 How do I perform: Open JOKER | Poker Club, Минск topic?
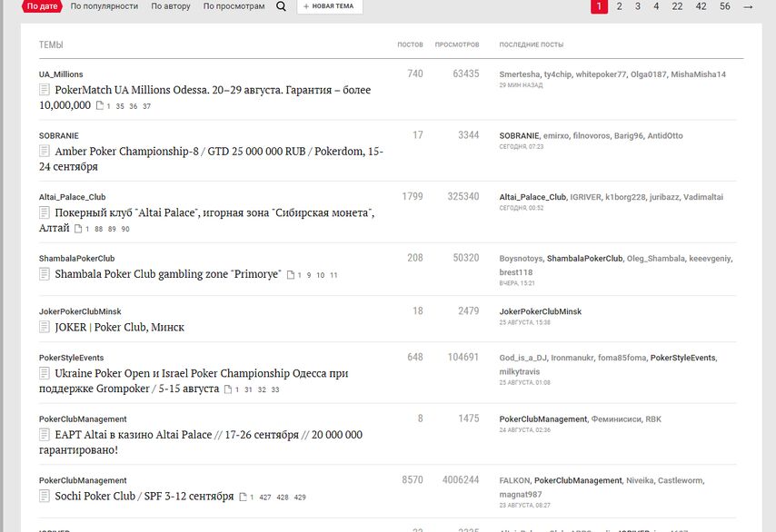pyautogui.click(x=119, y=327)
